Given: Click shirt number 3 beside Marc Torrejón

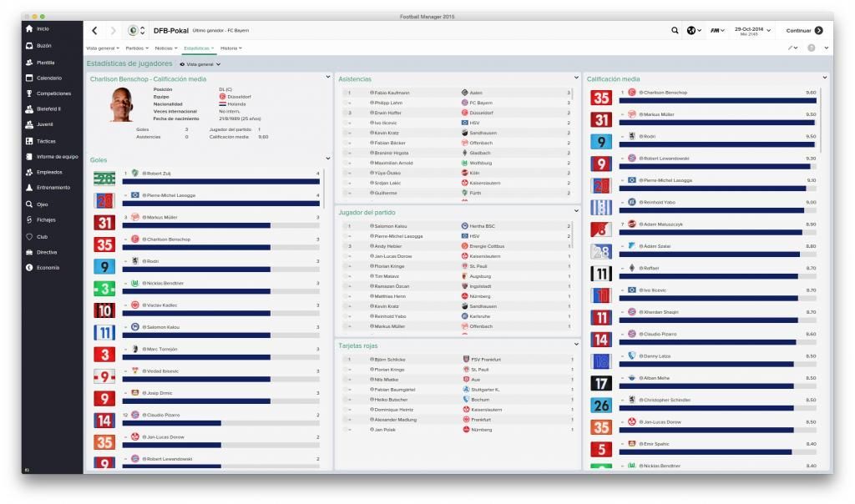Looking at the screenshot, I should (x=104, y=354).
